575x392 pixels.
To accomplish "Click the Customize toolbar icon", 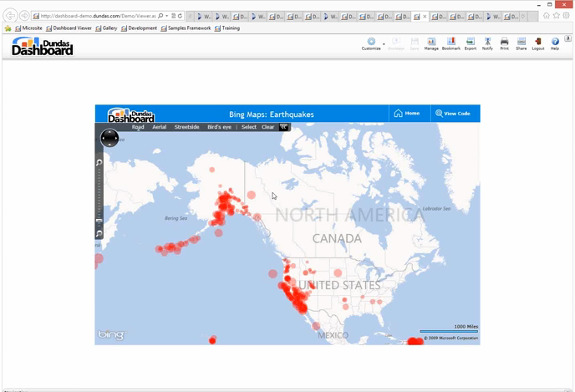I will point(371,42).
